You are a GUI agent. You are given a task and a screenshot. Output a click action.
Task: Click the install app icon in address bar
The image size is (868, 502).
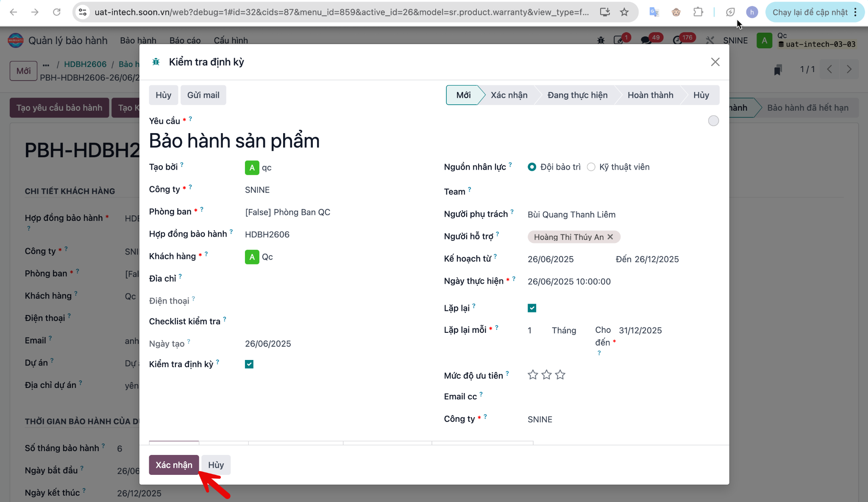[x=605, y=12]
